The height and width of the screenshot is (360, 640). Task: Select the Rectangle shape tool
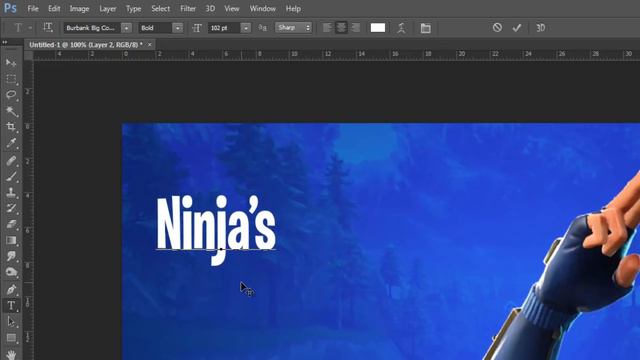[11, 338]
